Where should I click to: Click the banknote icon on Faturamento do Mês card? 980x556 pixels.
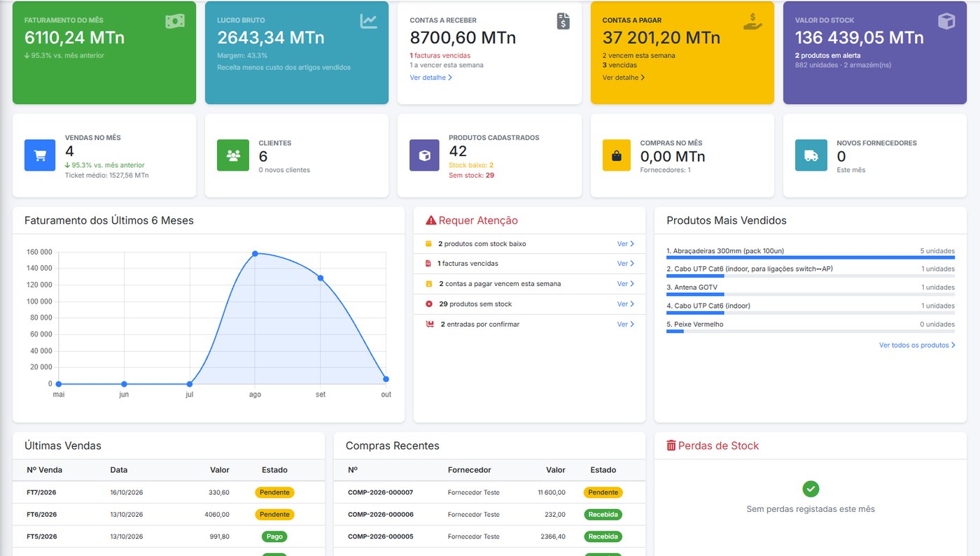click(175, 22)
